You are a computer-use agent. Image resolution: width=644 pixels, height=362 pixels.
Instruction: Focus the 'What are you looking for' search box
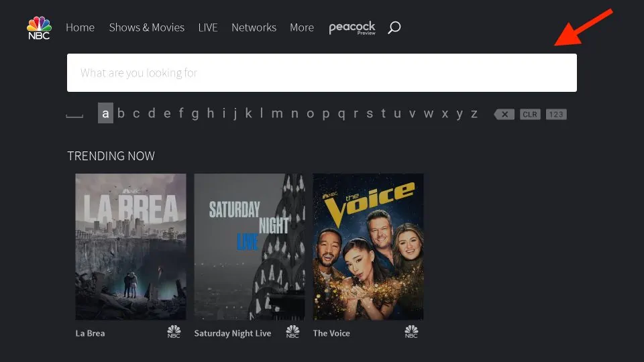click(322, 72)
